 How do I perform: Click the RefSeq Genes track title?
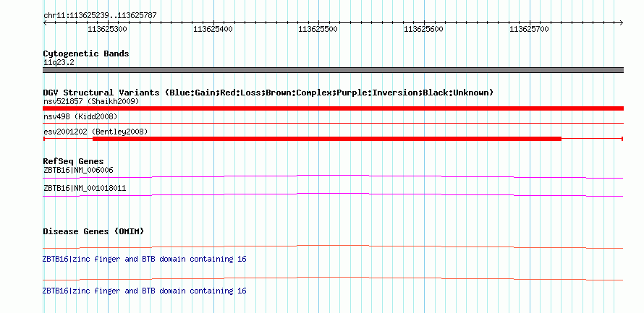74,161
